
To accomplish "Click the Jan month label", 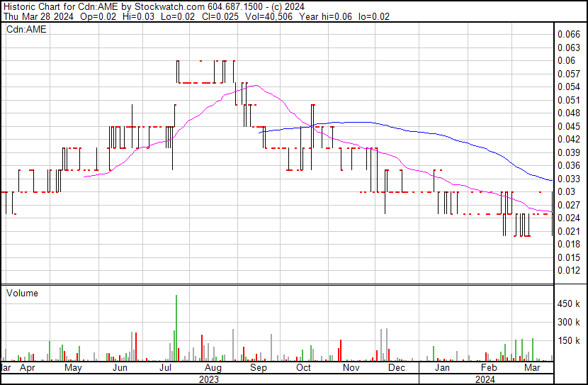I will click(x=442, y=368).
